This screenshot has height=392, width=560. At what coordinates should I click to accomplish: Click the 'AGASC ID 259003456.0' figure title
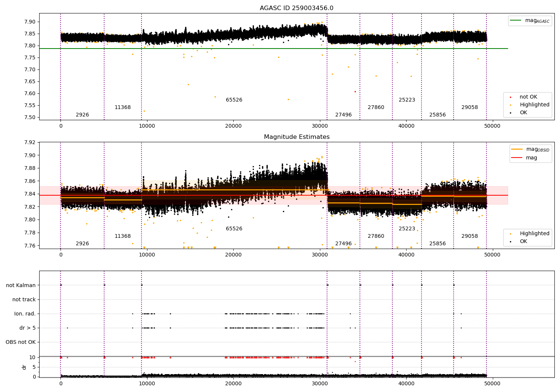click(296, 8)
